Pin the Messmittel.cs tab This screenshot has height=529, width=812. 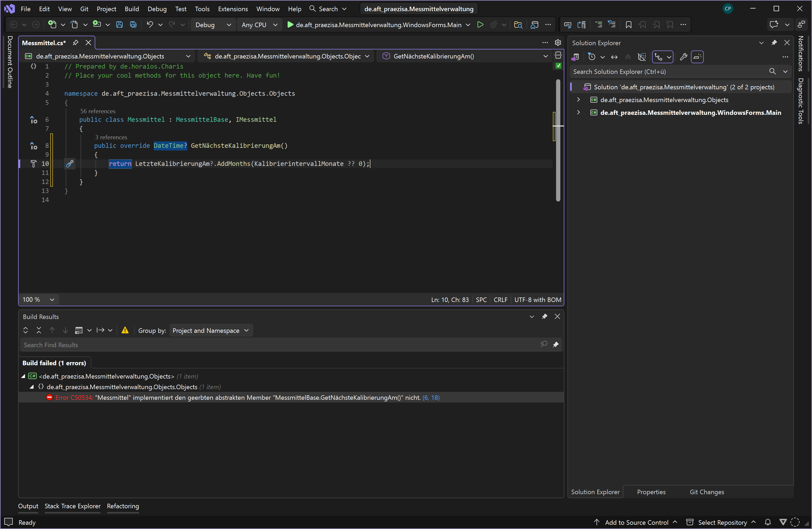click(x=75, y=43)
